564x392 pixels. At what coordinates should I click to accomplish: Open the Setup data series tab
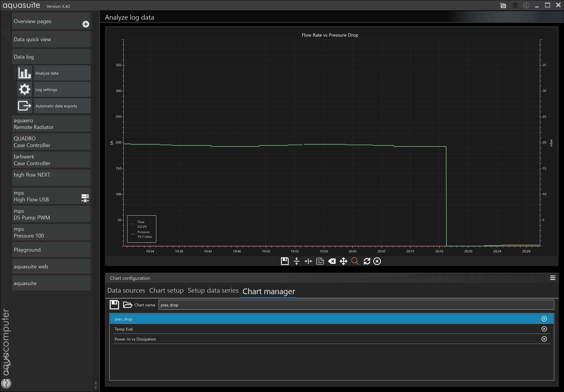pos(213,290)
